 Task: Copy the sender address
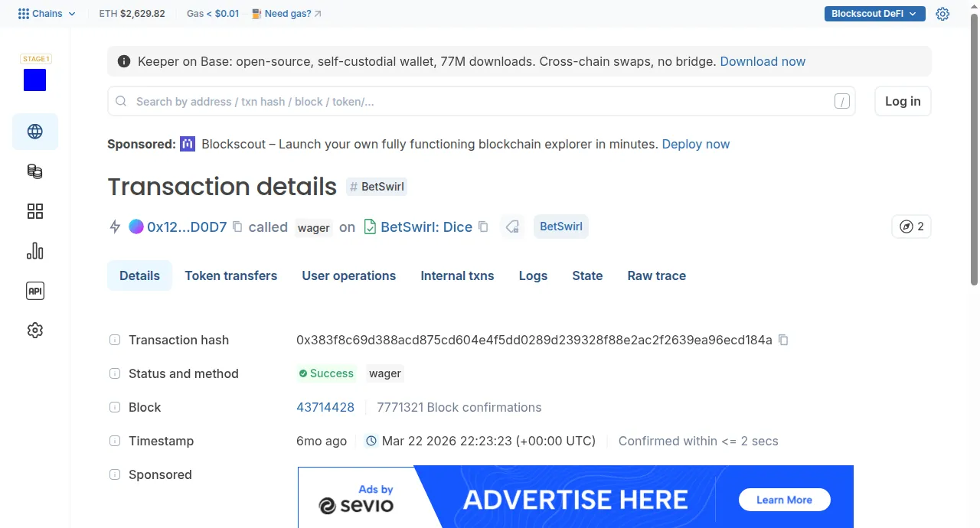(237, 227)
